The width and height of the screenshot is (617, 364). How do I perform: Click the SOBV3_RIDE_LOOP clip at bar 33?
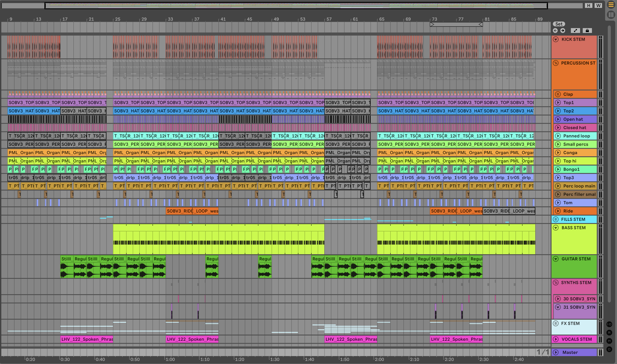click(192, 211)
